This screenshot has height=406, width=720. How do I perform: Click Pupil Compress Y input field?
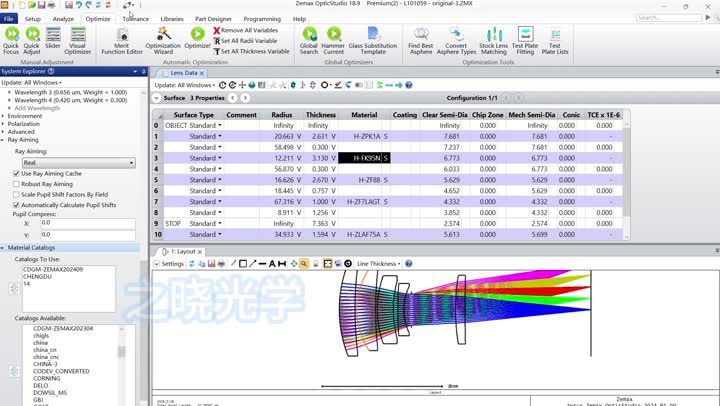[88, 235]
